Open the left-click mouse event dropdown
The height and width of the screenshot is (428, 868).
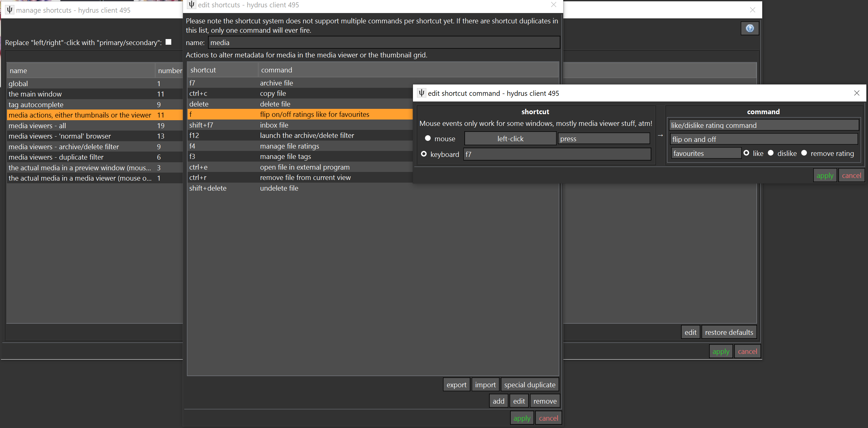[510, 138]
